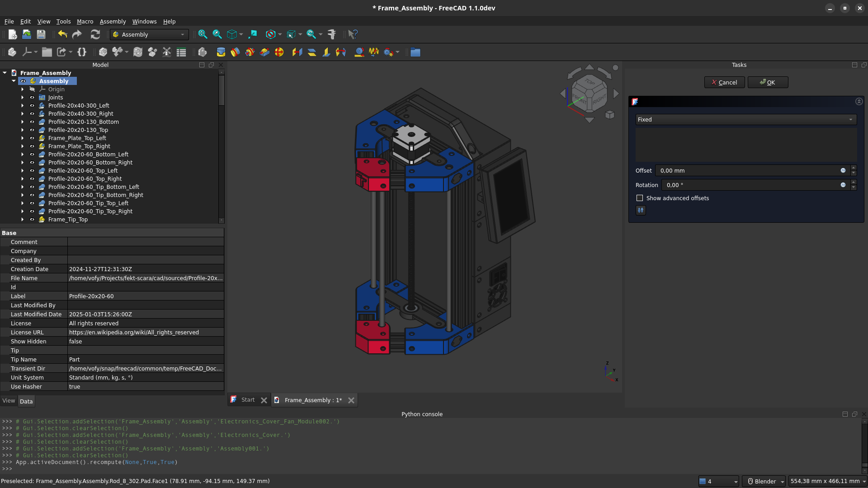Create a Ball joint

tap(279, 52)
